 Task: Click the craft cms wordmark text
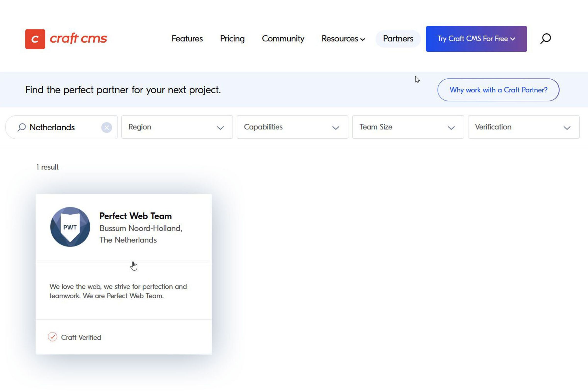(x=78, y=38)
